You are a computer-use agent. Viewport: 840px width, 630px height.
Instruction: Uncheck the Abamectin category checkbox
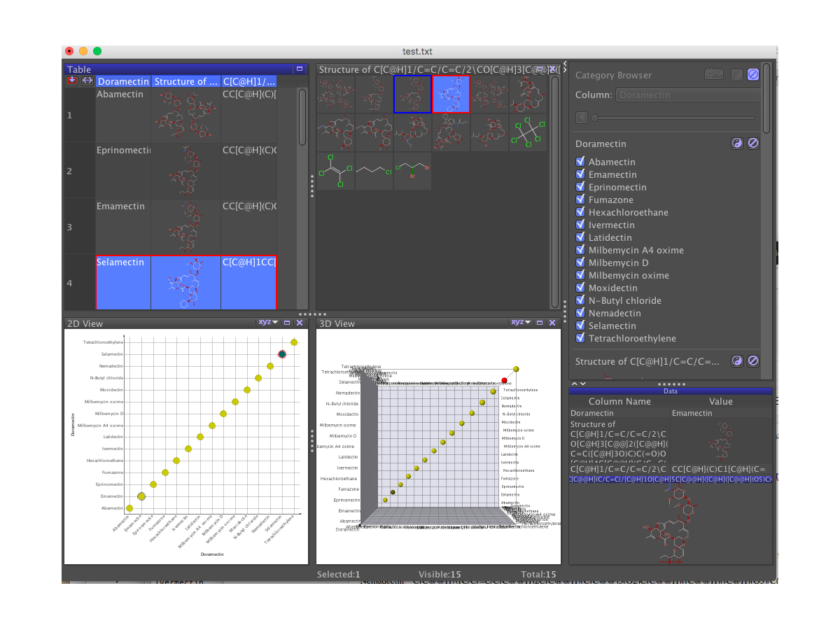[x=580, y=162]
